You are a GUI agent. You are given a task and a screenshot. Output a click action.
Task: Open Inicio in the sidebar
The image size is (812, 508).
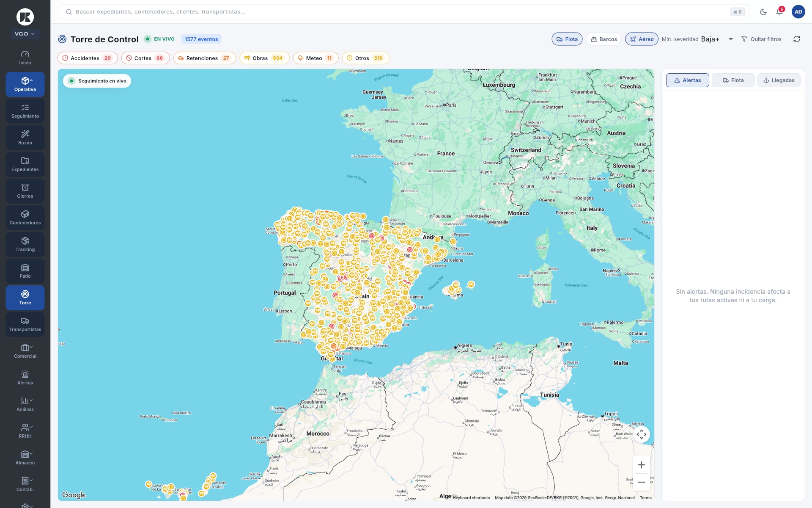click(x=25, y=58)
